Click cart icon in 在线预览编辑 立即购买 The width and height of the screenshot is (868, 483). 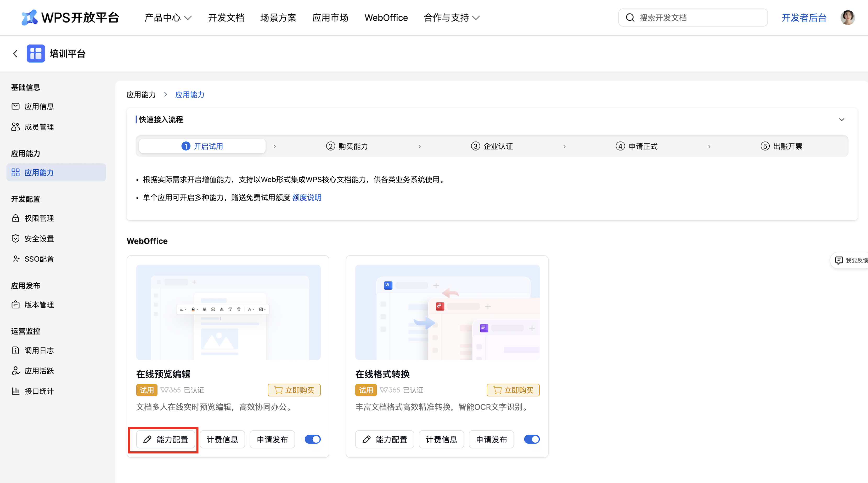tap(278, 390)
